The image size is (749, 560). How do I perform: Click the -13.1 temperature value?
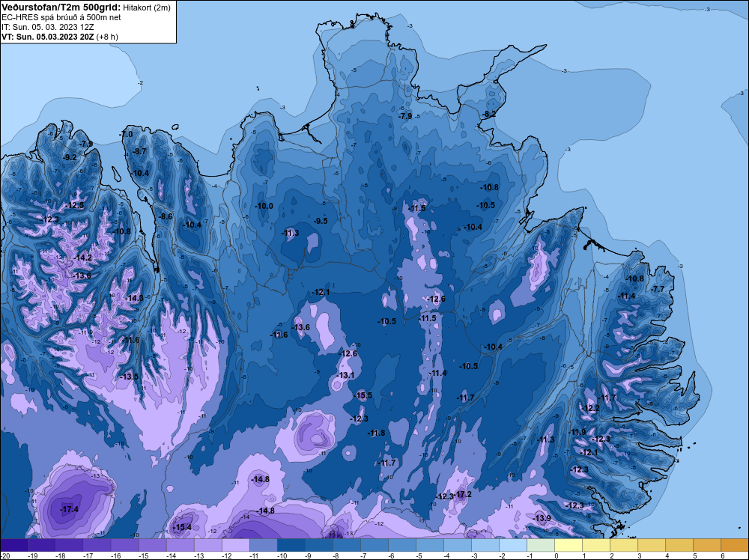click(345, 375)
